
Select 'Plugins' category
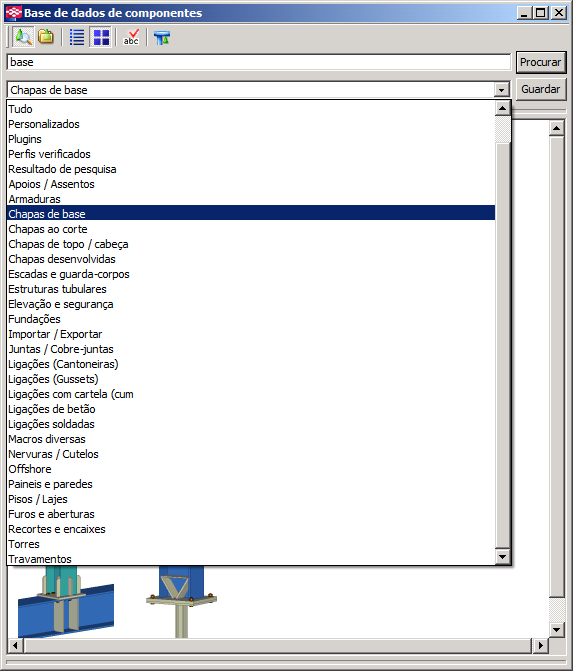click(x=251, y=139)
